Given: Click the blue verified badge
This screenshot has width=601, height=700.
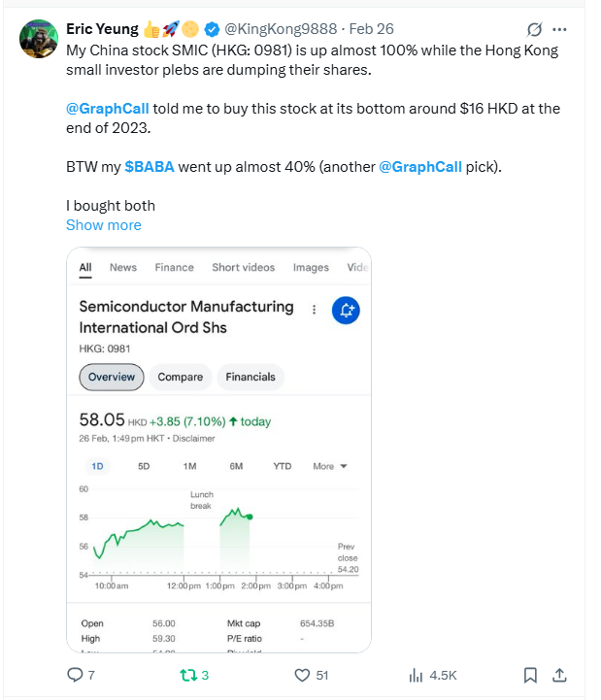Looking at the screenshot, I should pyautogui.click(x=212, y=30).
